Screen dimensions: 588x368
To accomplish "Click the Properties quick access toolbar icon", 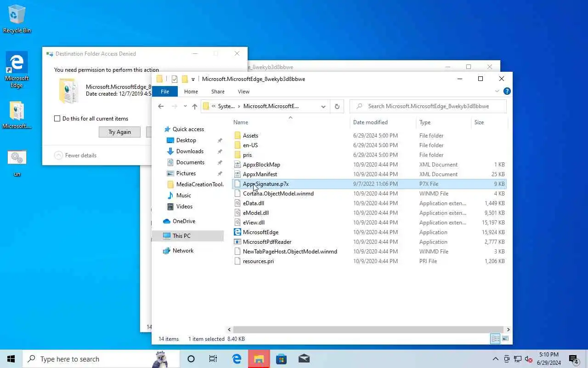I will pyautogui.click(x=174, y=79).
